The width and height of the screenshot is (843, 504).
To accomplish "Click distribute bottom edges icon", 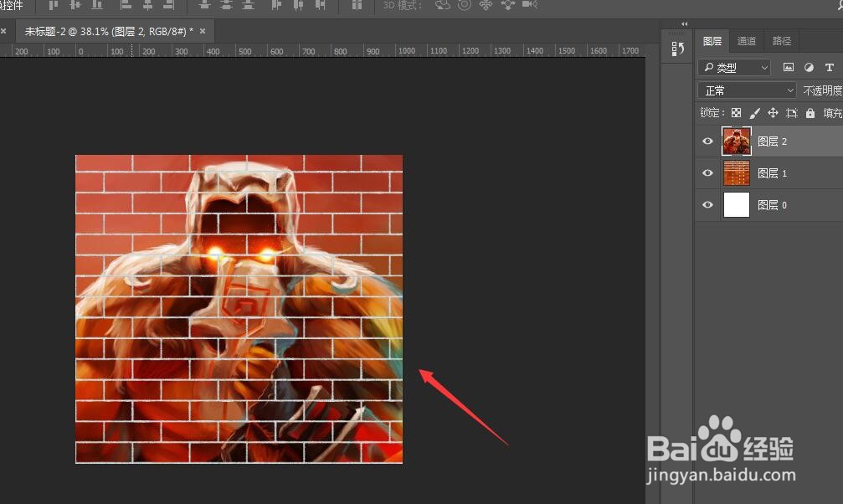I will tap(248, 5).
